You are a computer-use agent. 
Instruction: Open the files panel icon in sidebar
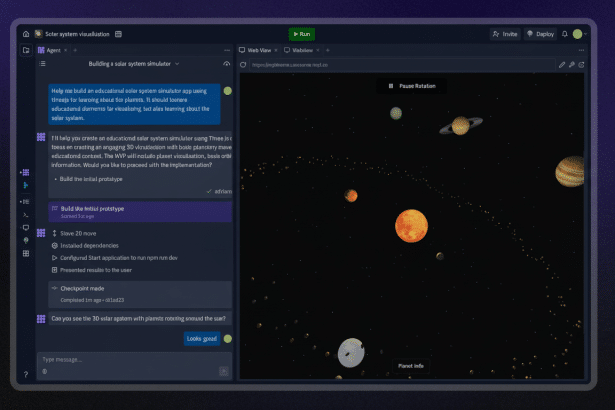click(26, 50)
